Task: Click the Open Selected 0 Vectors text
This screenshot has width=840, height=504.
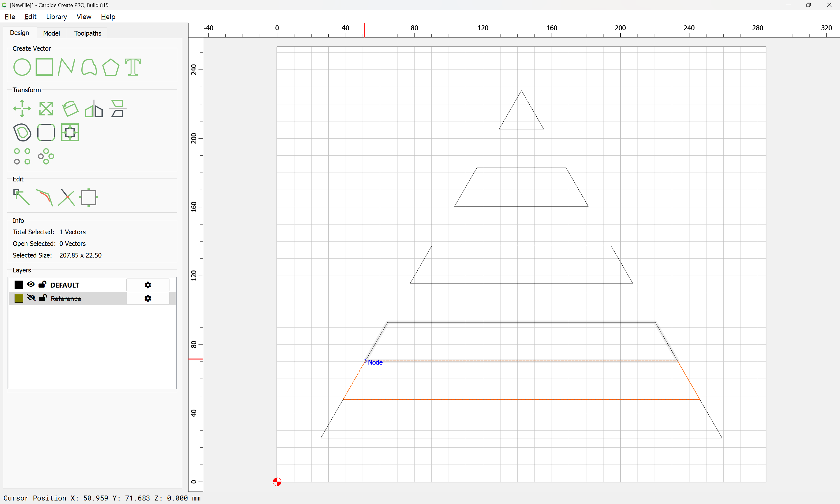Action: click(x=49, y=244)
